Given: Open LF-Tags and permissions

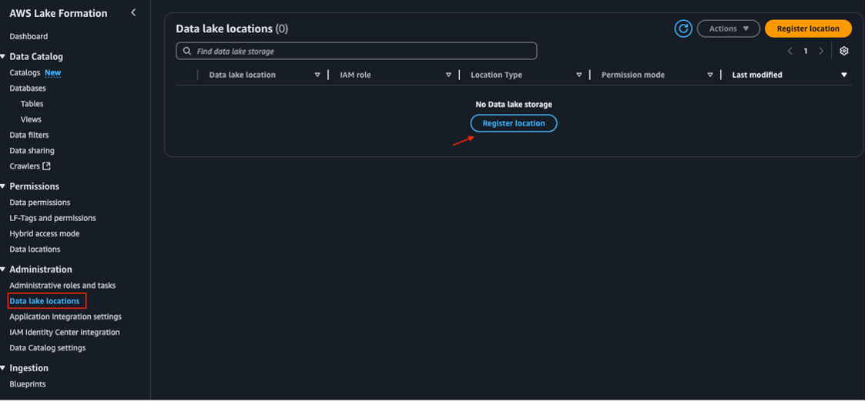Looking at the screenshot, I should [52, 218].
